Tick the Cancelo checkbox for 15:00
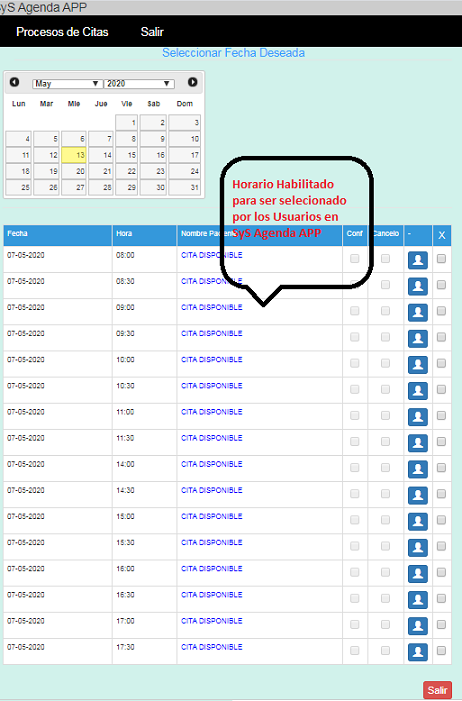Image resolution: width=462 pixels, height=701 pixels. [385, 520]
